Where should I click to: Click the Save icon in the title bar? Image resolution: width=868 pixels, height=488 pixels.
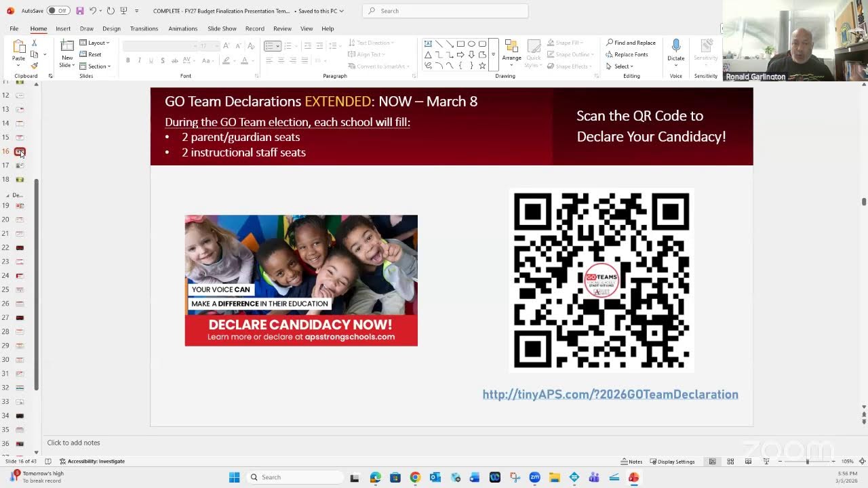pyautogui.click(x=80, y=11)
